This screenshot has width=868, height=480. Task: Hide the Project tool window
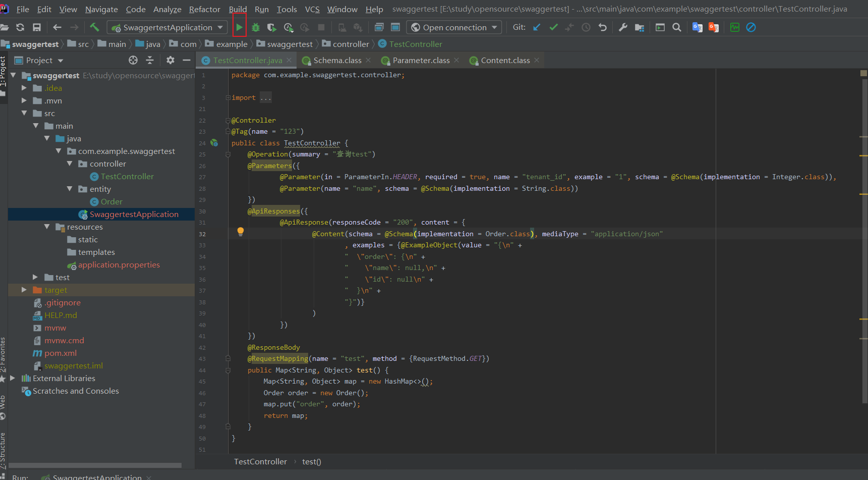click(x=187, y=60)
